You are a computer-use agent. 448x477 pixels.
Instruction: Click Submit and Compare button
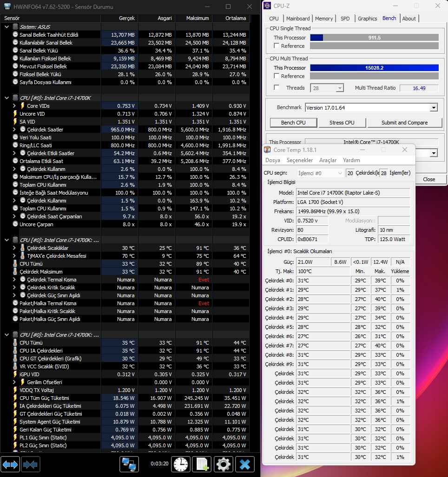tap(404, 123)
